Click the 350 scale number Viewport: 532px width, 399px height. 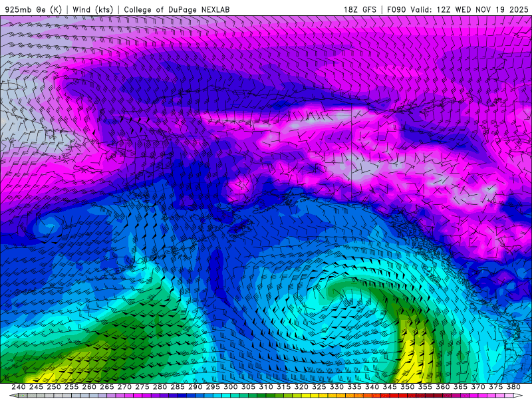pyautogui.click(x=407, y=387)
